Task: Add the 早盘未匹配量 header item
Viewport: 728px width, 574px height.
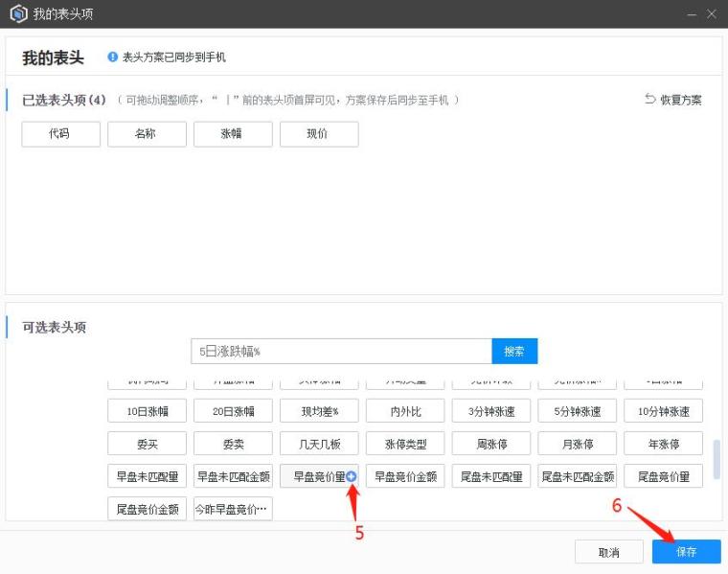Action: click(147, 476)
